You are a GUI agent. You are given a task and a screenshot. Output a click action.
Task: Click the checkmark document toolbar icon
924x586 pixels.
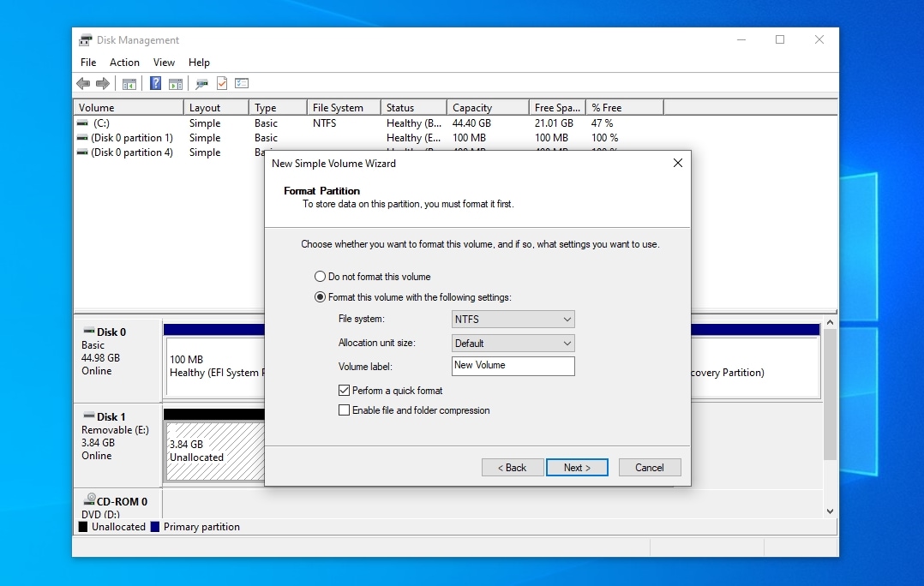coord(222,84)
